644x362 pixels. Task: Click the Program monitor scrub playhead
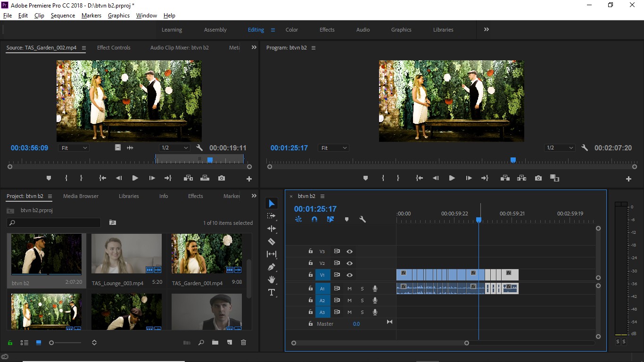coord(513,160)
